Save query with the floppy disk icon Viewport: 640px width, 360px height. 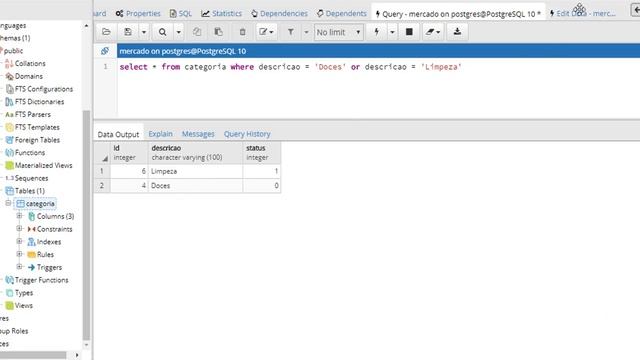(x=128, y=32)
